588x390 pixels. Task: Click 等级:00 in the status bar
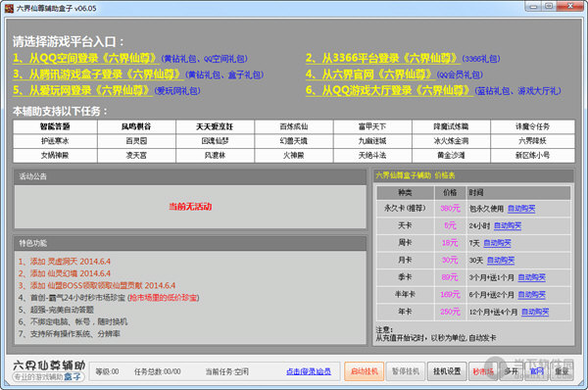click(x=107, y=371)
